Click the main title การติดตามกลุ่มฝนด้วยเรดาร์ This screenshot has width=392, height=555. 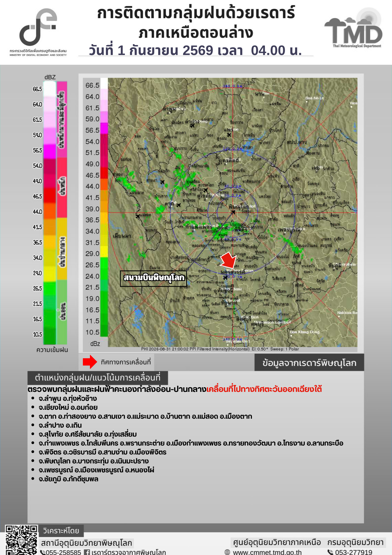click(x=196, y=13)
